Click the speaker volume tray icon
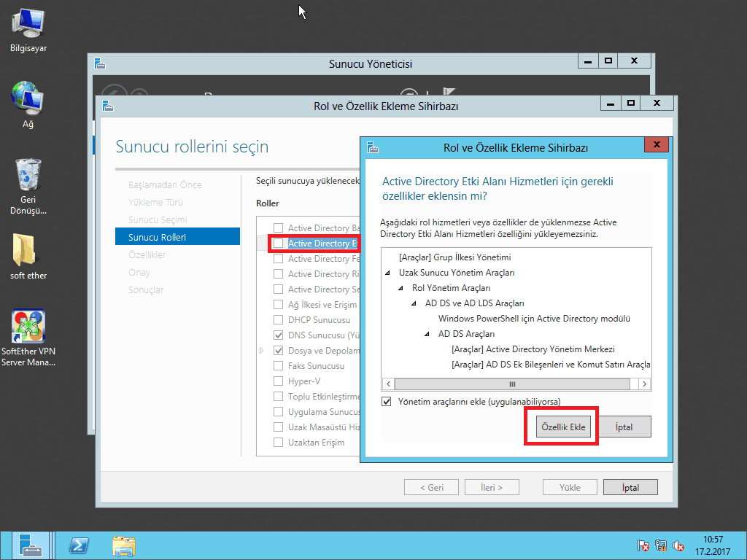 (678, 545)
